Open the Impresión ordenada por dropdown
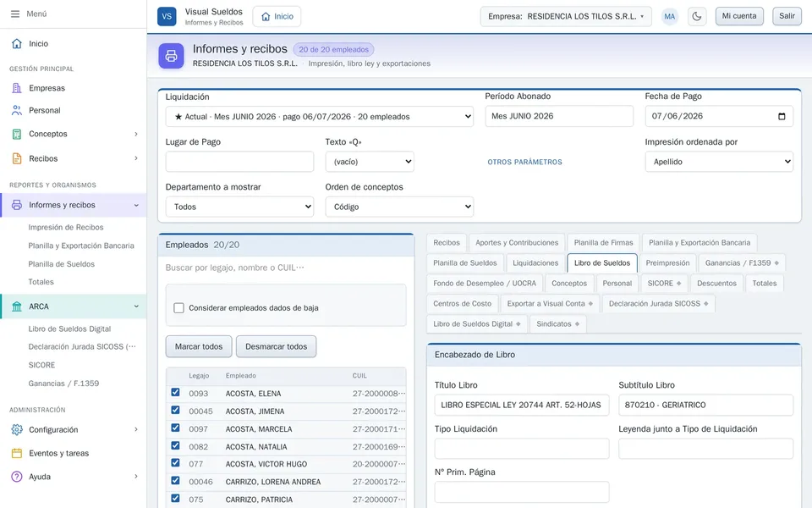Screen dimensions: 812x508 [719, 162]
